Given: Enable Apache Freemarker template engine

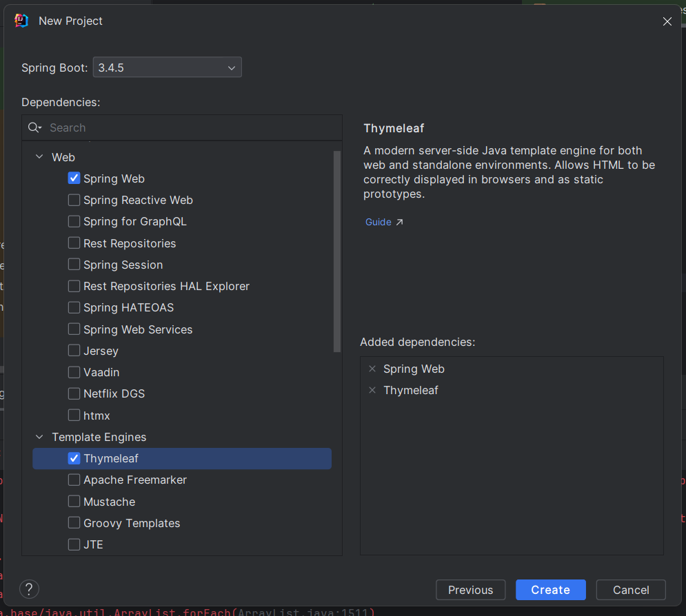Looking at the screenshot, I should [74, 480].
